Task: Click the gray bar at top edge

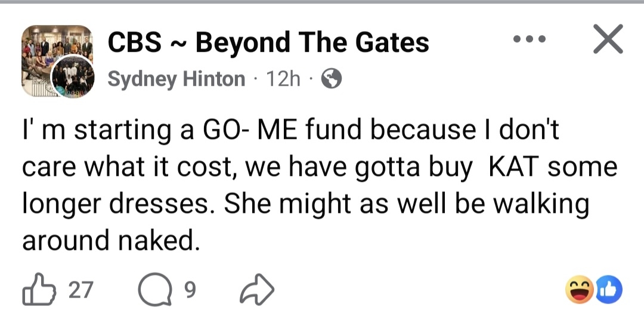Action: click(x=322, y=2)
